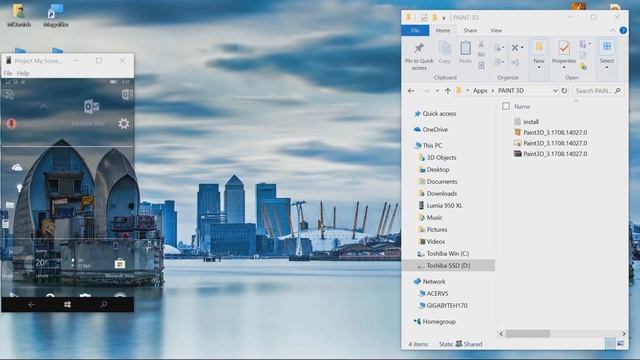This screenshot has width=640, height=360.
Task: Refresh the PAINT 3D folder
Action: (x=564, y=91)
